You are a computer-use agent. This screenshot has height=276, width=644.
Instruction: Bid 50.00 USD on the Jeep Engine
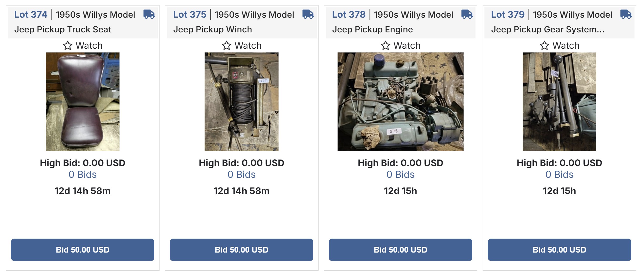pos(400,250)
